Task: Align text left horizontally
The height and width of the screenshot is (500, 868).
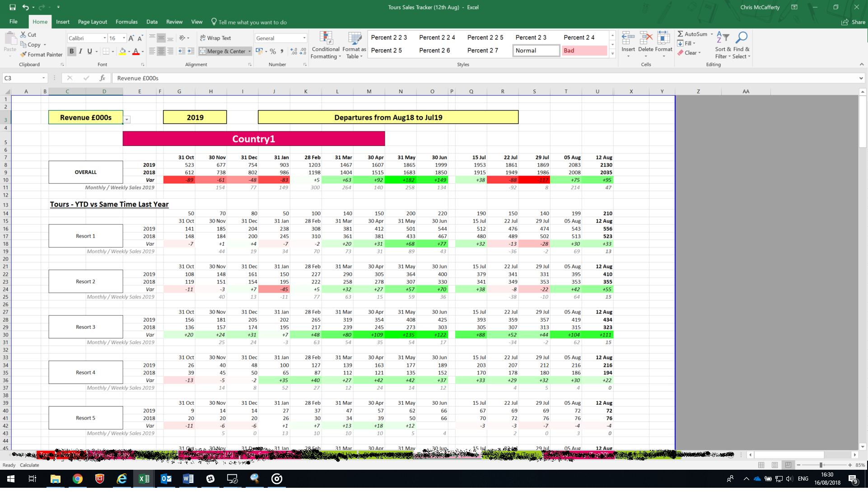Action: coord(152,51)
